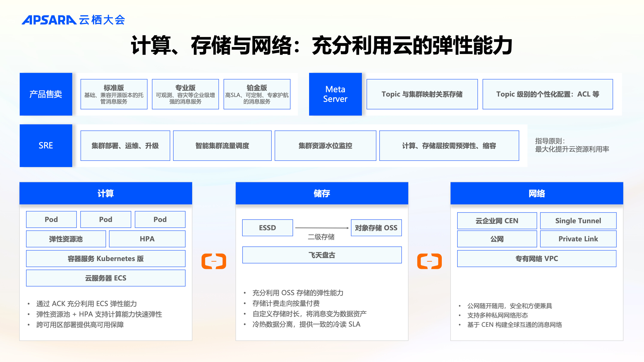Click the orange Alibaba Cloud icon between 计算 and 储存
Viewport: 644px width, 362px height.
point(214,261)
